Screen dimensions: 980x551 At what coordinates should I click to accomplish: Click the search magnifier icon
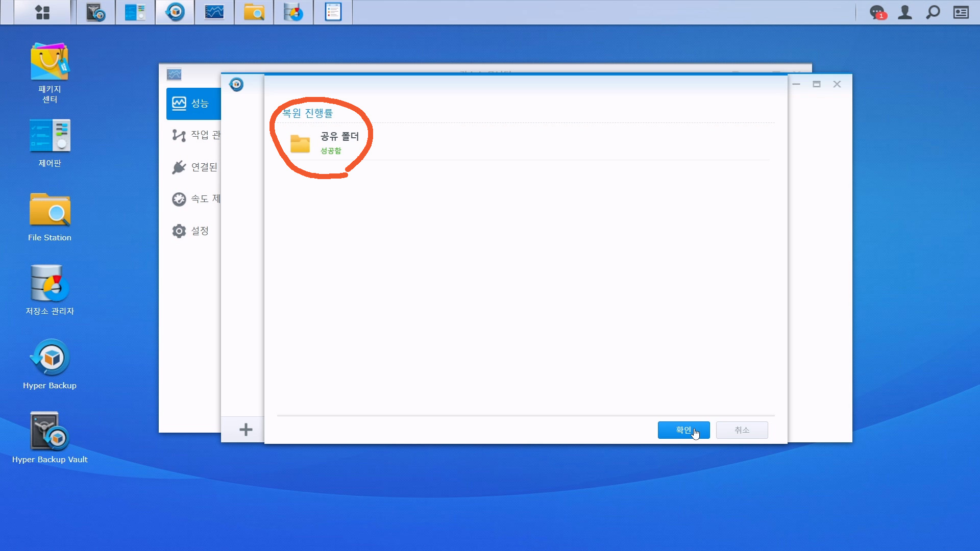(933, 12)
